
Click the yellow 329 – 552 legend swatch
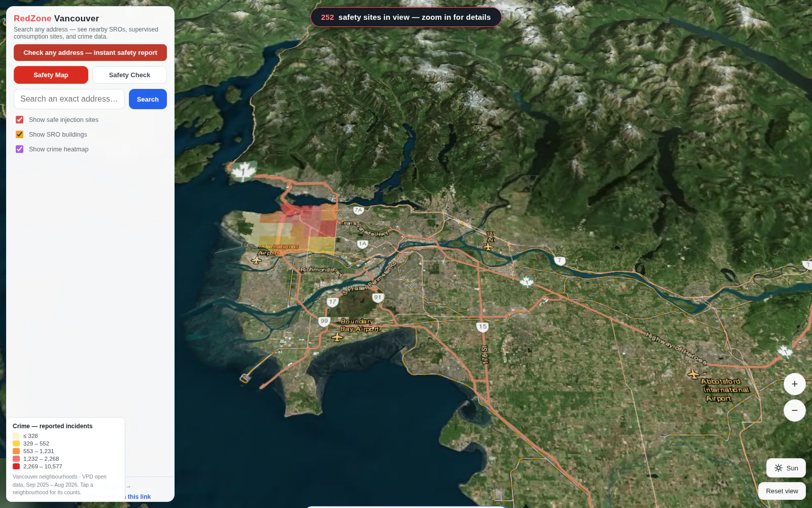(16, 443)
